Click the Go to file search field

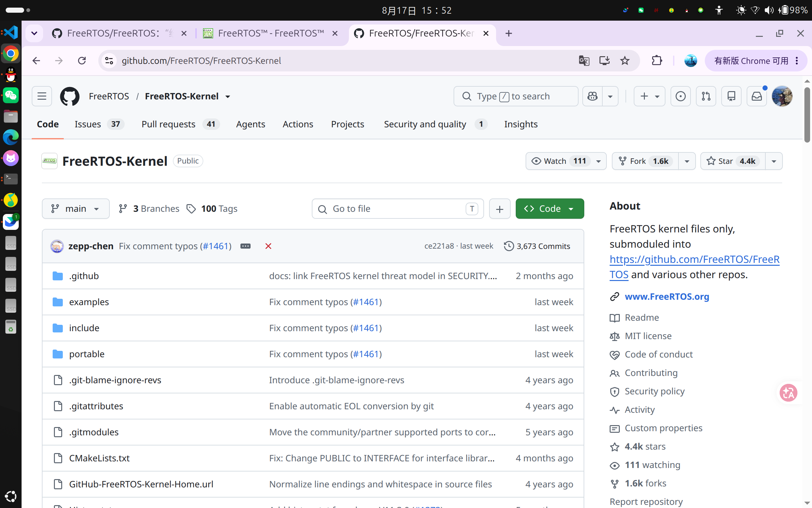tap(398, 209)
